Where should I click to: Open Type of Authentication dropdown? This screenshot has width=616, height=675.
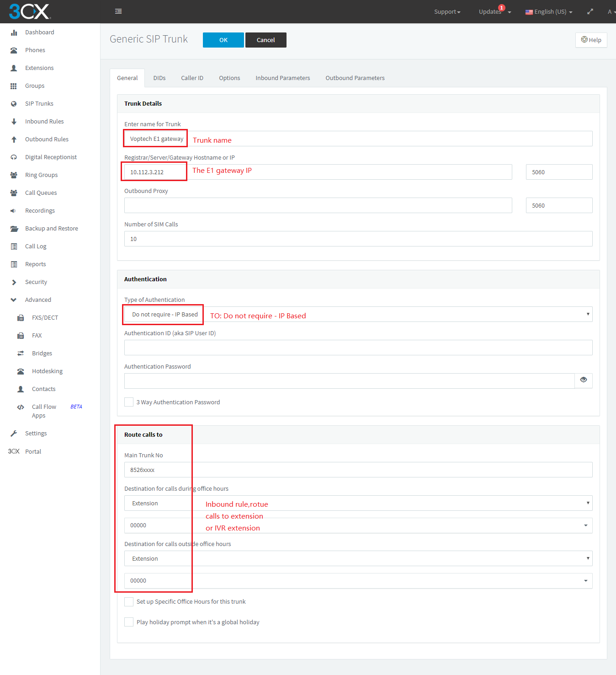point(358,314)
